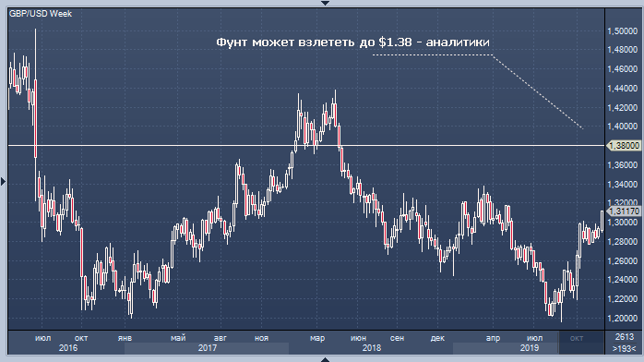Select the white horizontal line at 1.38
Viewport: 644px width, 362px height.
(306, 146)
